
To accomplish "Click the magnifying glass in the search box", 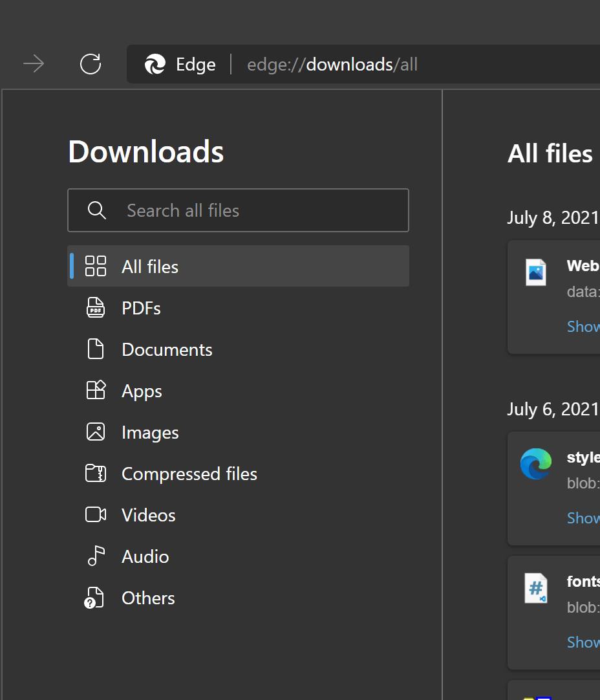I will 96,210.
